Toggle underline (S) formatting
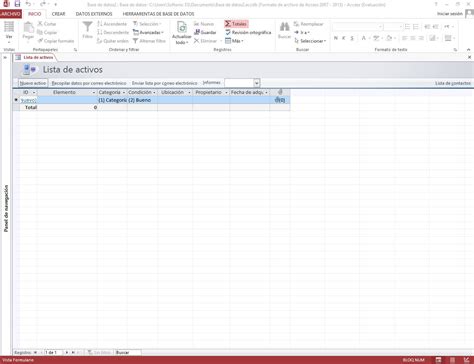Viewport: 474px width, 364px height. (x=352, y=38)
